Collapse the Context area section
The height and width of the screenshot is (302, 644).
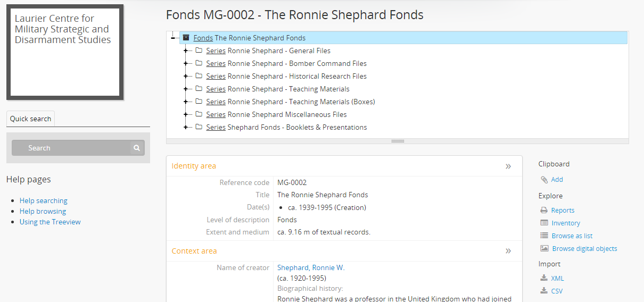(x=508, y=251)
